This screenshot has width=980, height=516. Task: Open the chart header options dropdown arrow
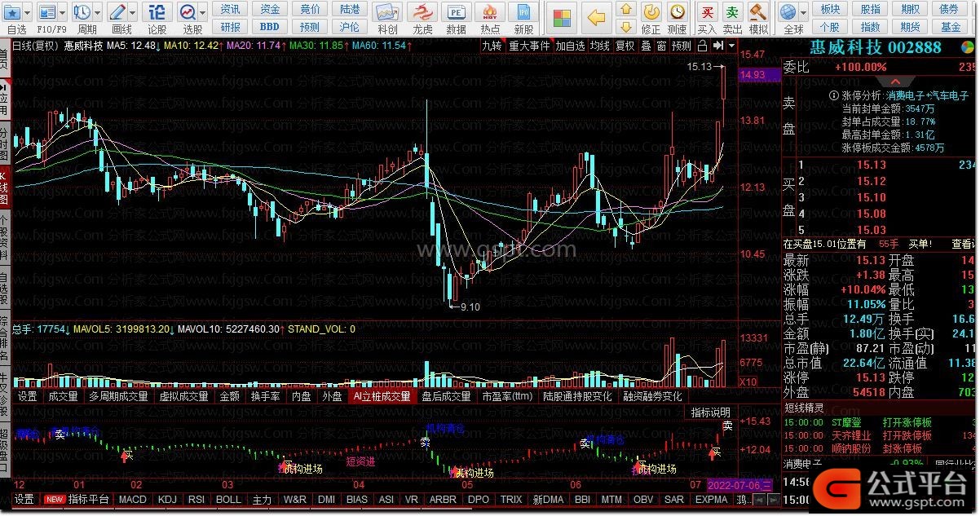731,46
